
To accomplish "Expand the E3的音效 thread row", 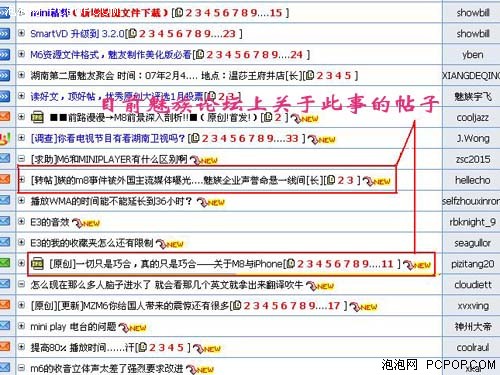I will point(22,222).
